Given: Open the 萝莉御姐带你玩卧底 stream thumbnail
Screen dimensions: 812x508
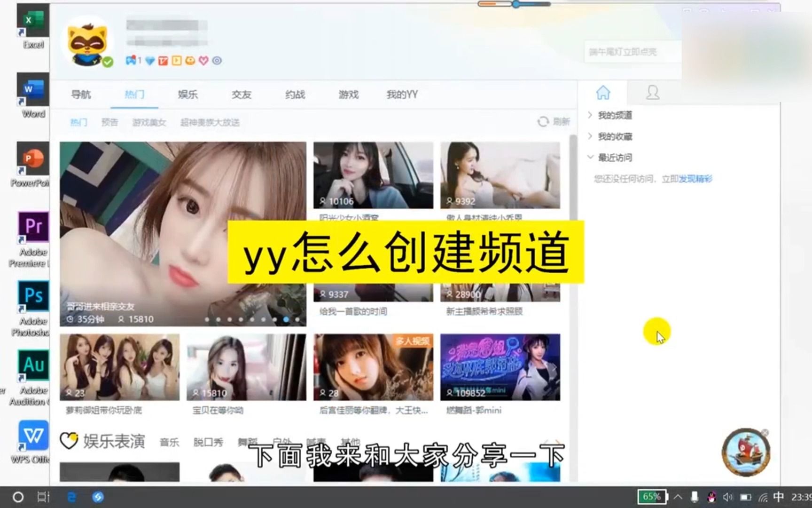Looking at the screenshot, I should coord(119,367).
